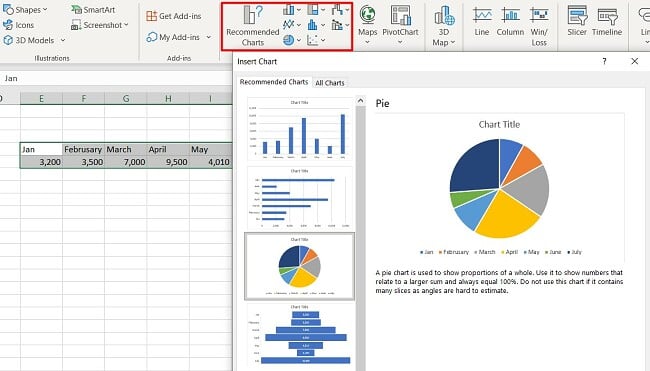Take a Screenshot clipping
Image resolution: width=650 pixels, height=371 pixels.
pyautogui.click(x=97, y=25)
